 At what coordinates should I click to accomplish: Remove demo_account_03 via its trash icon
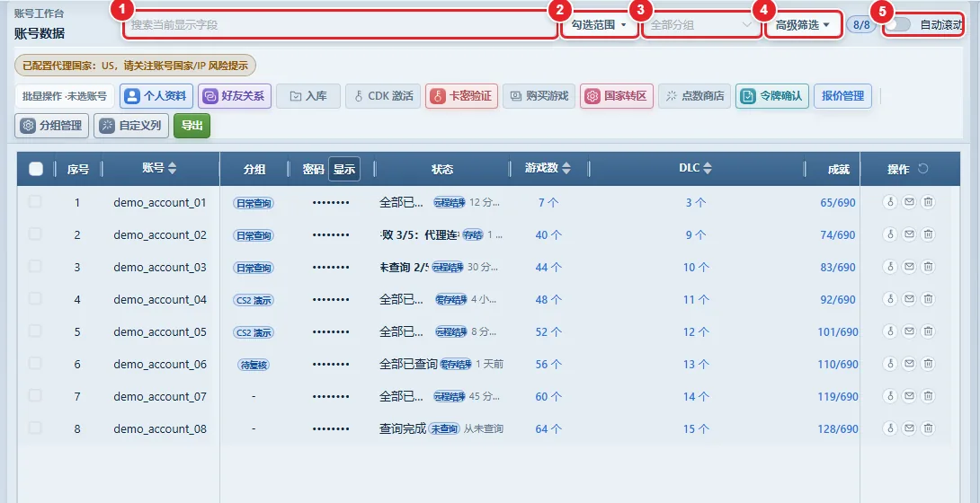[x=928, y=267]
